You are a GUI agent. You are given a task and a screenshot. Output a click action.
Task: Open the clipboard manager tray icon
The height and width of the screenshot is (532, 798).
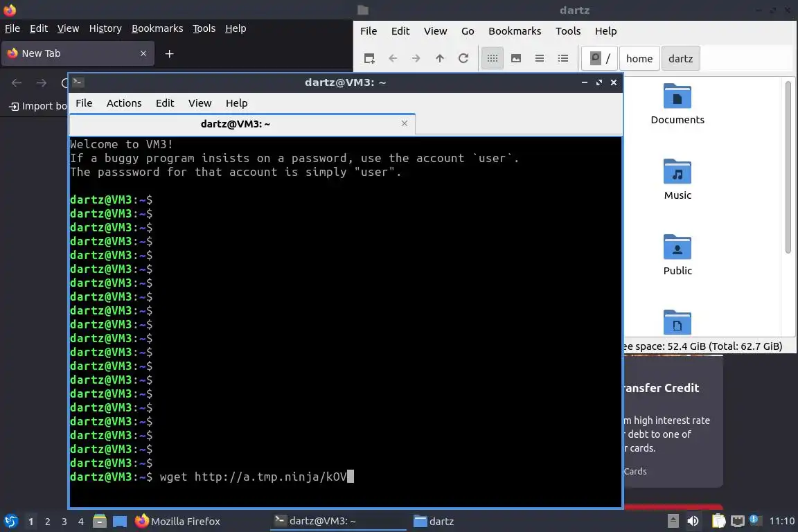tap(718, 521)
